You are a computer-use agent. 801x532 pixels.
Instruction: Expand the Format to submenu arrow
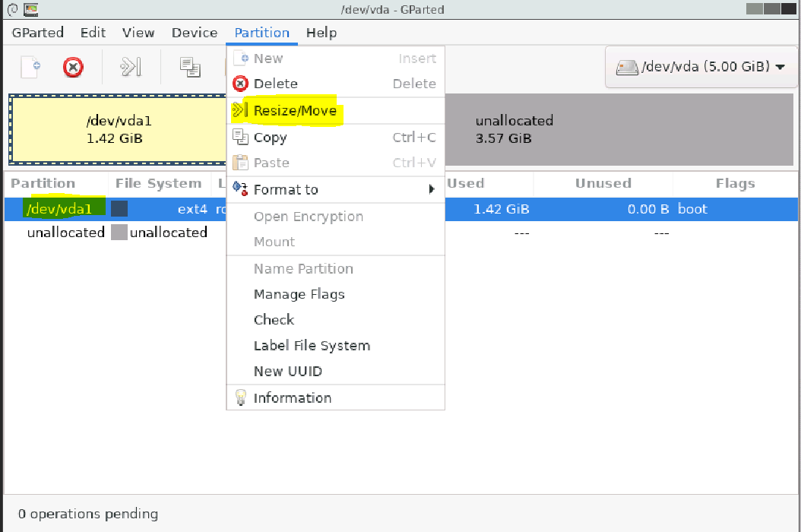click(x=432, y=189)
